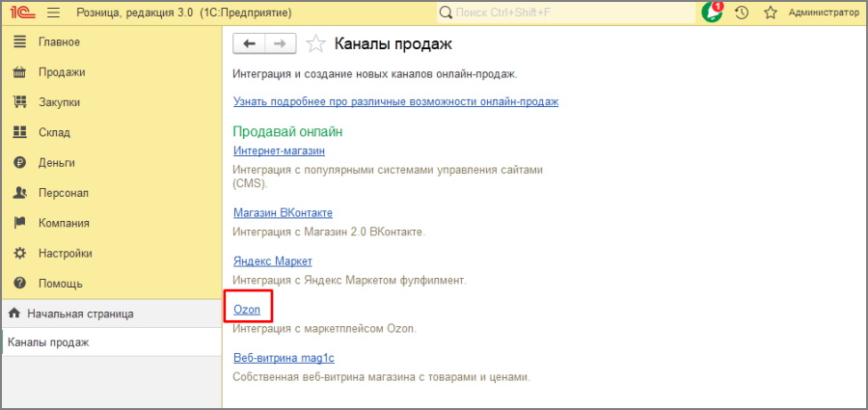Switch to Начальная страница tab
Viewport: 868px width, 410px height.
(111, 314)
